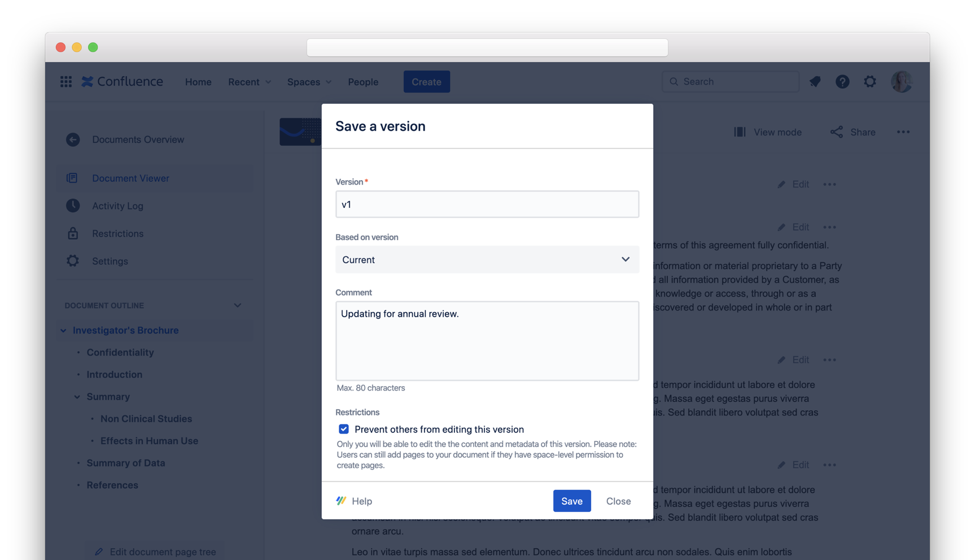Open the Spaces menu
This screenshot has width=975, height=560.
point(309,82)
